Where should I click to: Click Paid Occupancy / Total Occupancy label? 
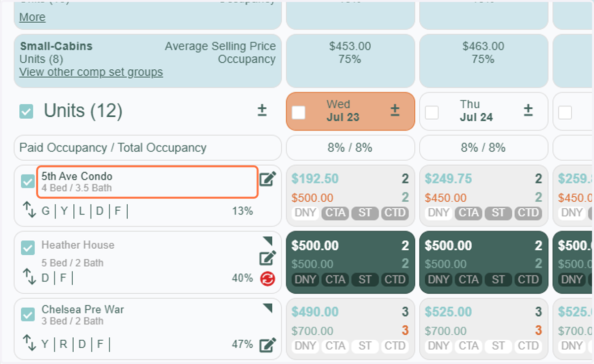coord(113,147)
